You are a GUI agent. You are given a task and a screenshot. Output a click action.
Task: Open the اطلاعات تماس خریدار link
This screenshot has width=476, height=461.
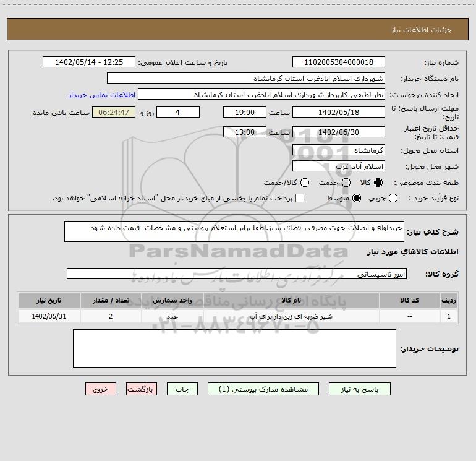[102, 95]
